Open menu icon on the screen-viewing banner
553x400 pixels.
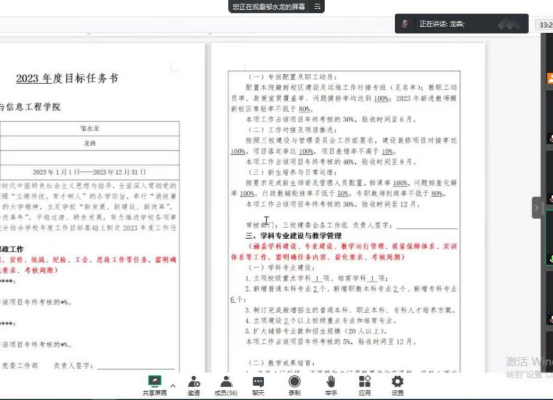pos(317,6)
